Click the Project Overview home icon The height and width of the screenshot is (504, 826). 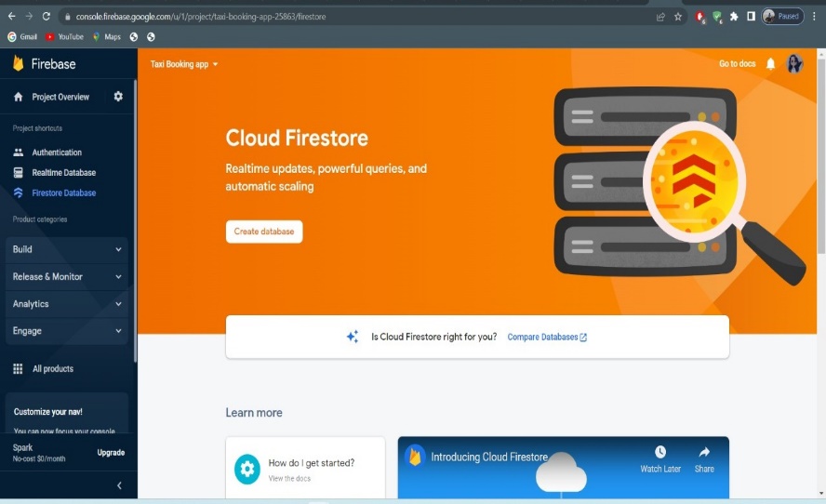19,97
